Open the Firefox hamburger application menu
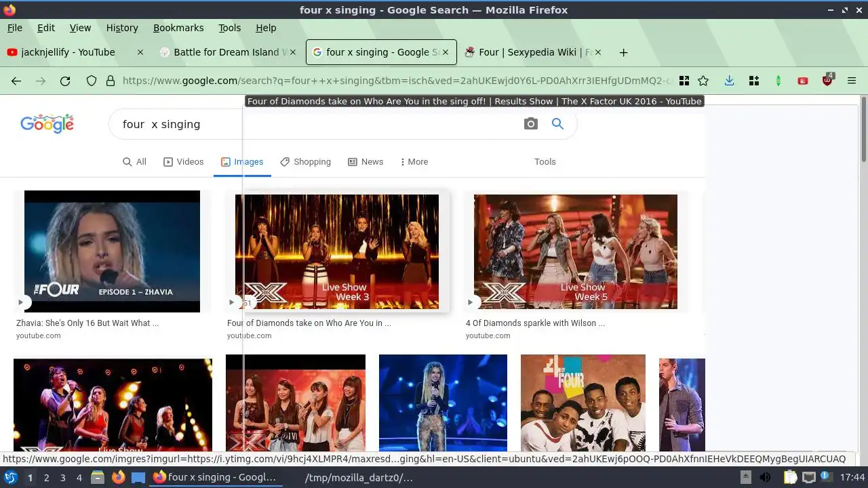868x488 pixels. coord(852,81)
